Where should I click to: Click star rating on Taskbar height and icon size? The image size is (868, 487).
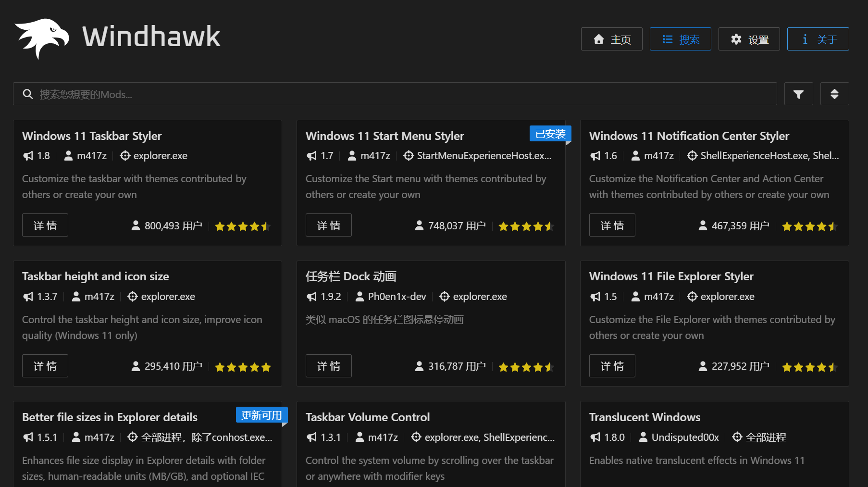[x=243, y=367]
